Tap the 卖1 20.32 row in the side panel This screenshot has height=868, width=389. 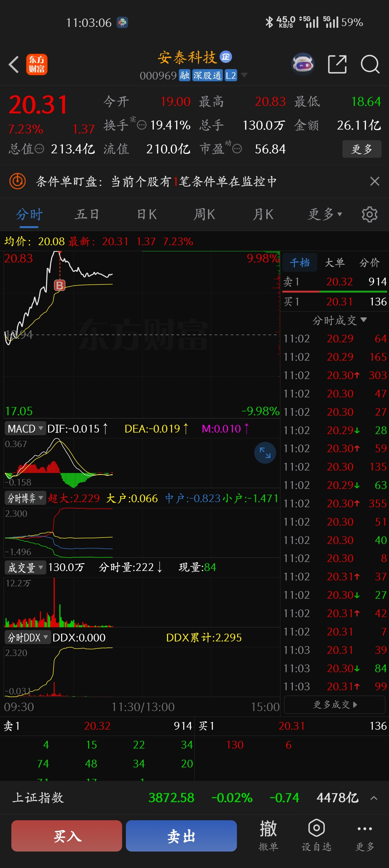tap(335, 281)
